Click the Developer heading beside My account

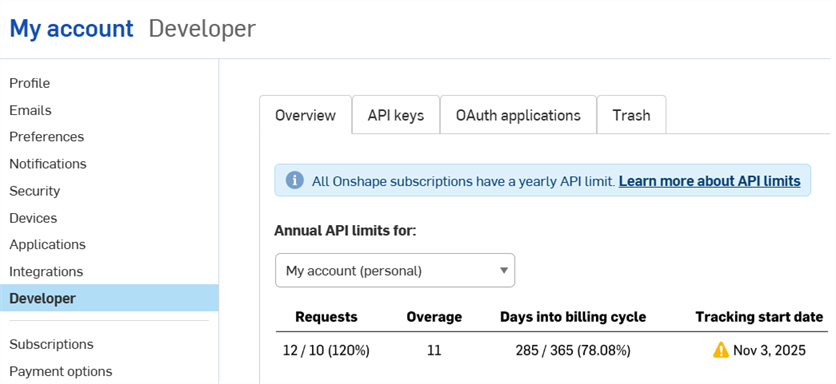[202, 28]
